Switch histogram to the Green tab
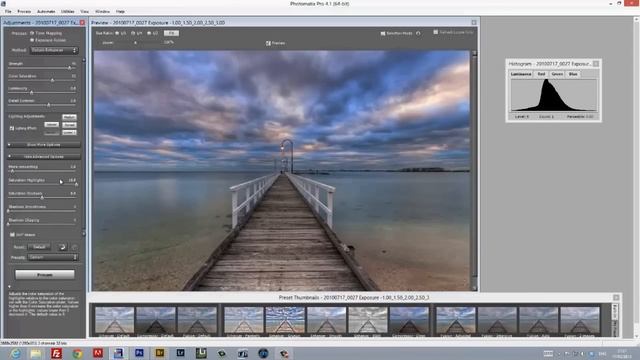The height and width of the screenshot is (360, 640). 557,74
